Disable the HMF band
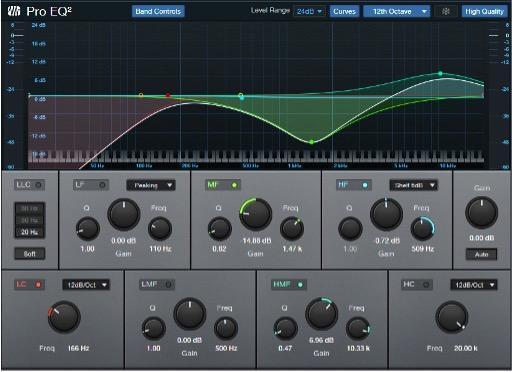 tap(289, 285)
